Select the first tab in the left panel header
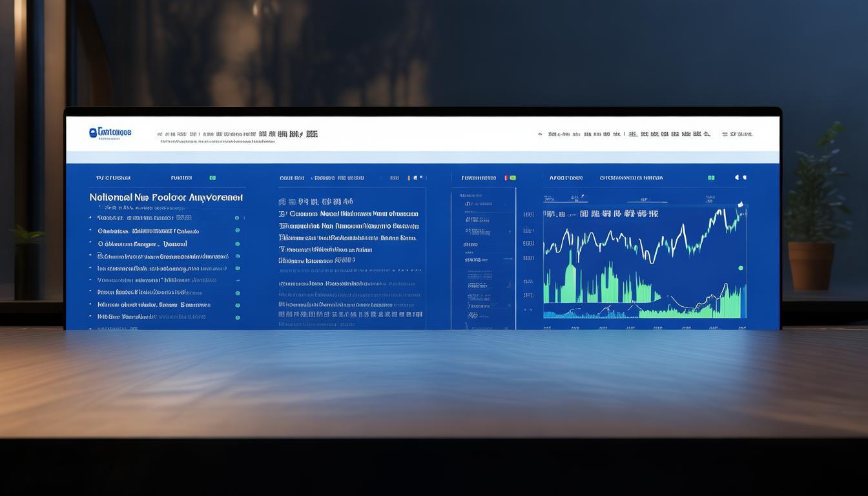Screen dimensions: 868x496 [114, 178]
